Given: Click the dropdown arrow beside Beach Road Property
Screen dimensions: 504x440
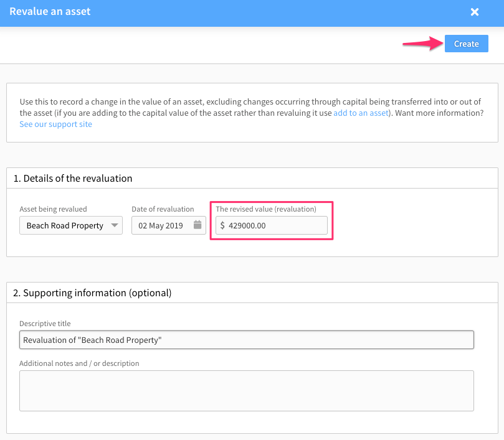Looking at the screenshot, I should point(115,225).
